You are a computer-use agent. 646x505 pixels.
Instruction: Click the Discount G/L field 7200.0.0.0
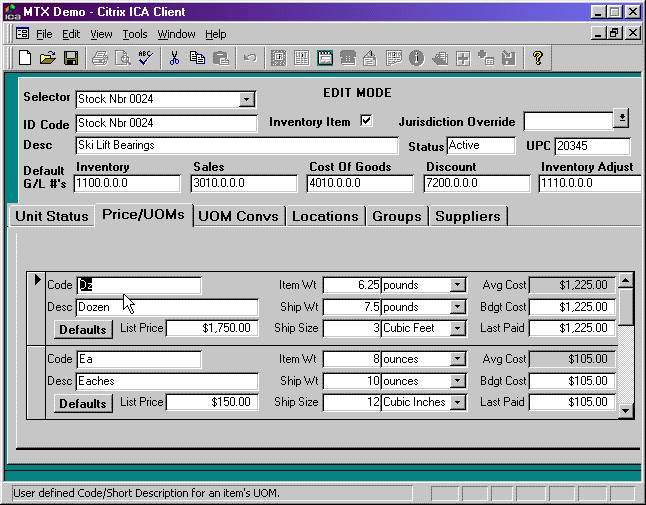click(x=477, y=183)
